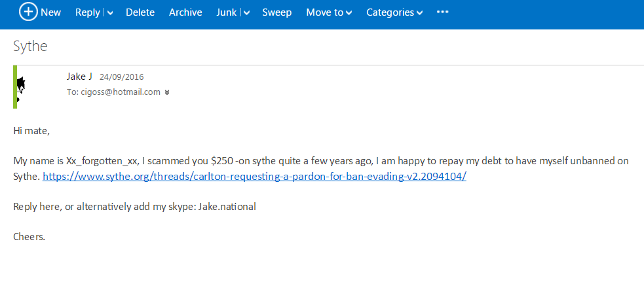Click the green bar beside the avatar

point(15,86)
